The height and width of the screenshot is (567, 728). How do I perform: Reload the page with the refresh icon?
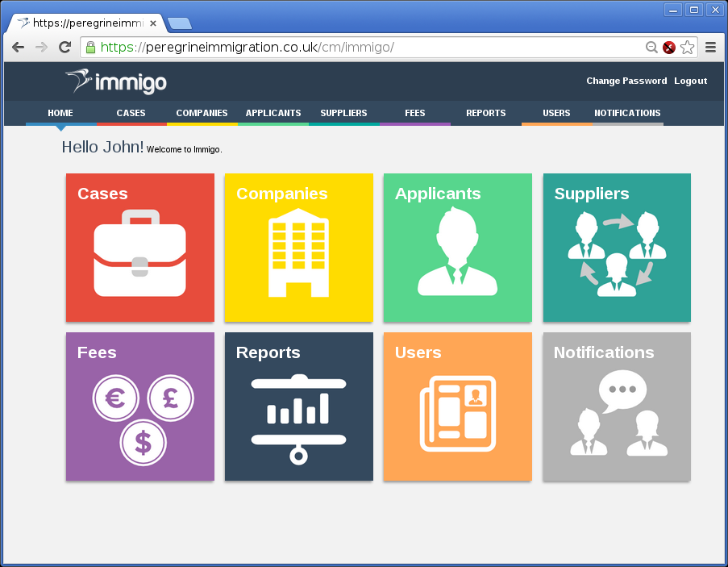(x=64, y=47)
